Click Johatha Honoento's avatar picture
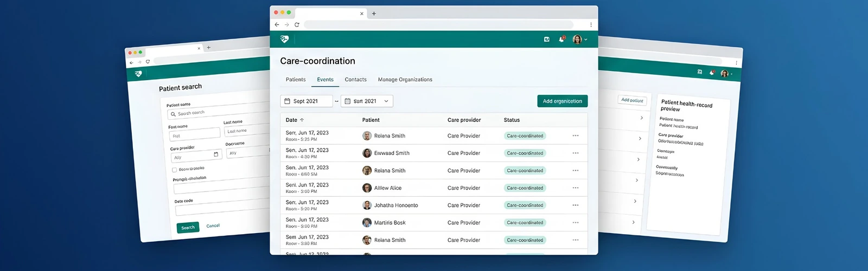868x271 pixels. (x=367, y=205)
